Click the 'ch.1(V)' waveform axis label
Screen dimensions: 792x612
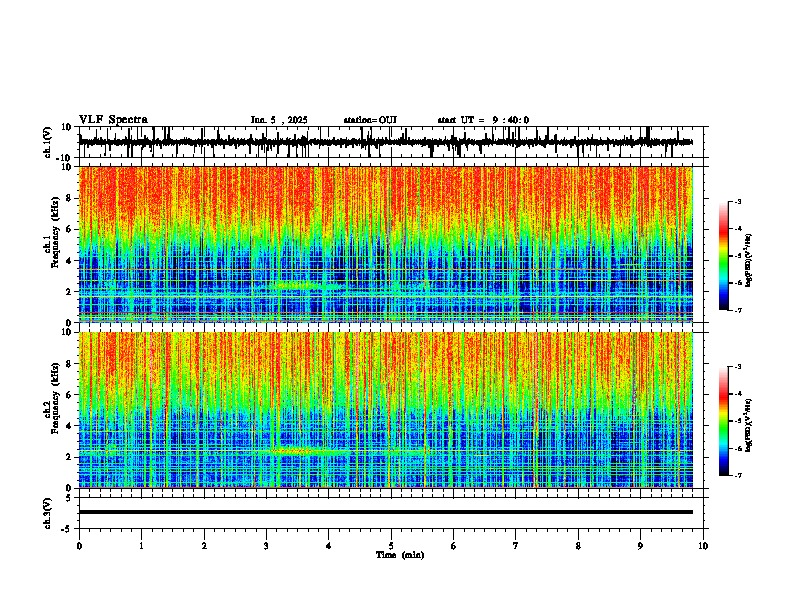[x=48, y=142]
